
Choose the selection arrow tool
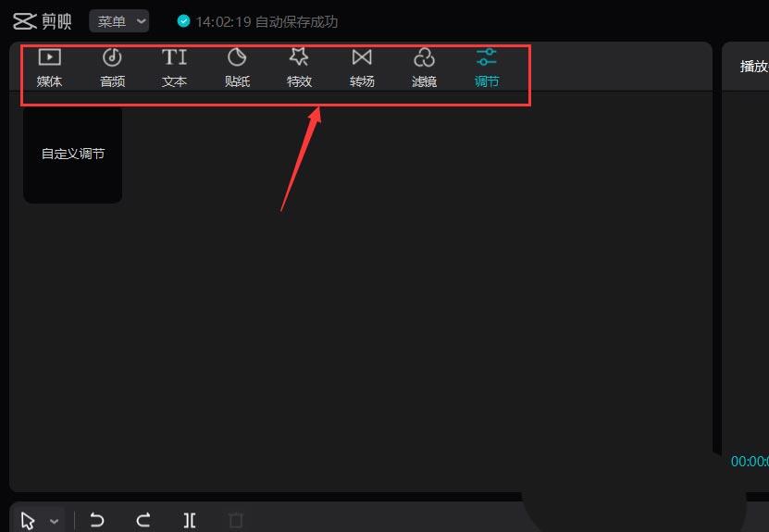(x=29, y=520)
